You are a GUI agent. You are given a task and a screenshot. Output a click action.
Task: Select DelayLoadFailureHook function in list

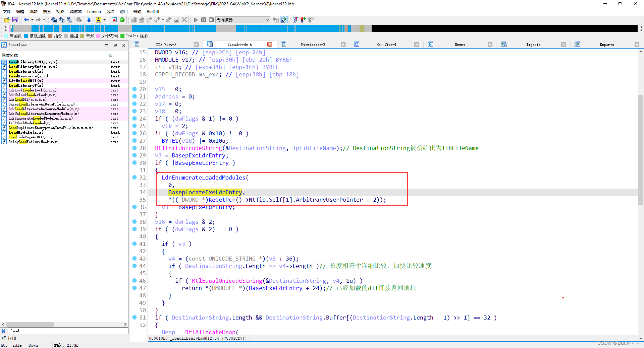pyautogui.click(x=64, y=142)
